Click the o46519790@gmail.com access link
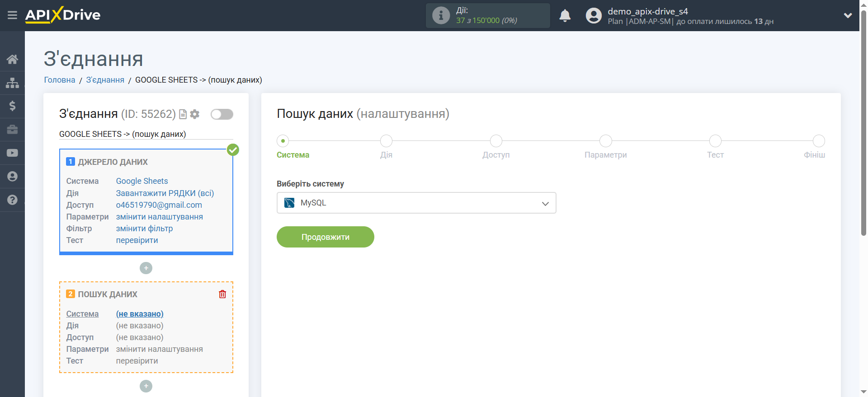This screenshot has height=397, width=868. point(159,205)
